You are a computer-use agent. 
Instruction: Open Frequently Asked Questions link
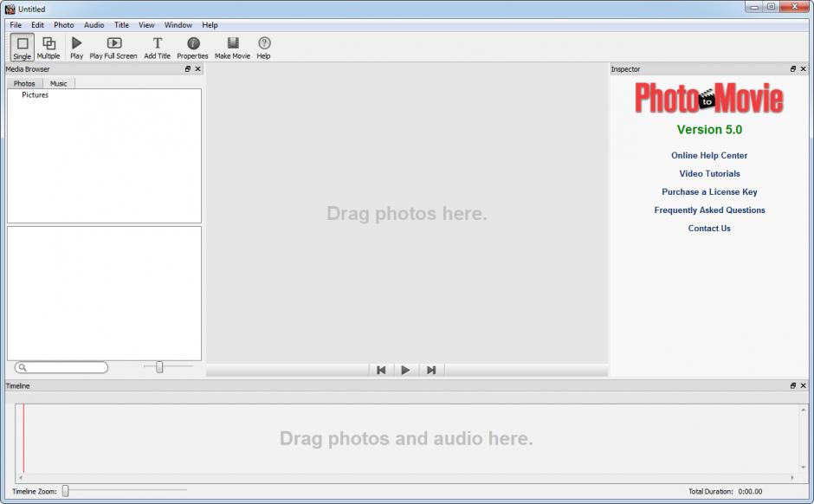tap(710, 210)
